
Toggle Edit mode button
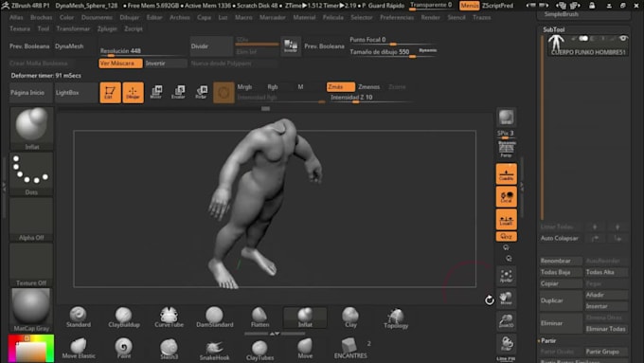click(x=110, y=93)
